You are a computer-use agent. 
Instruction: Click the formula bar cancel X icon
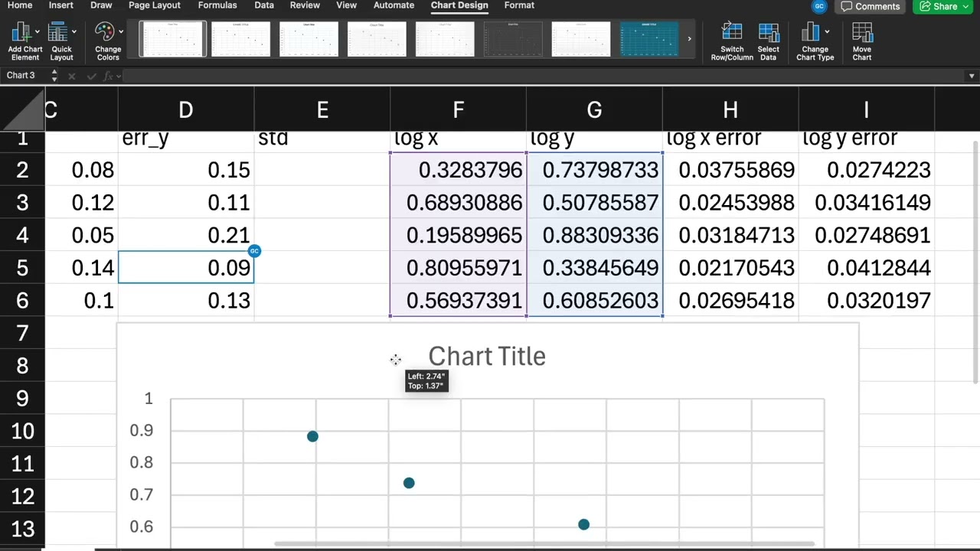[72, 76]
